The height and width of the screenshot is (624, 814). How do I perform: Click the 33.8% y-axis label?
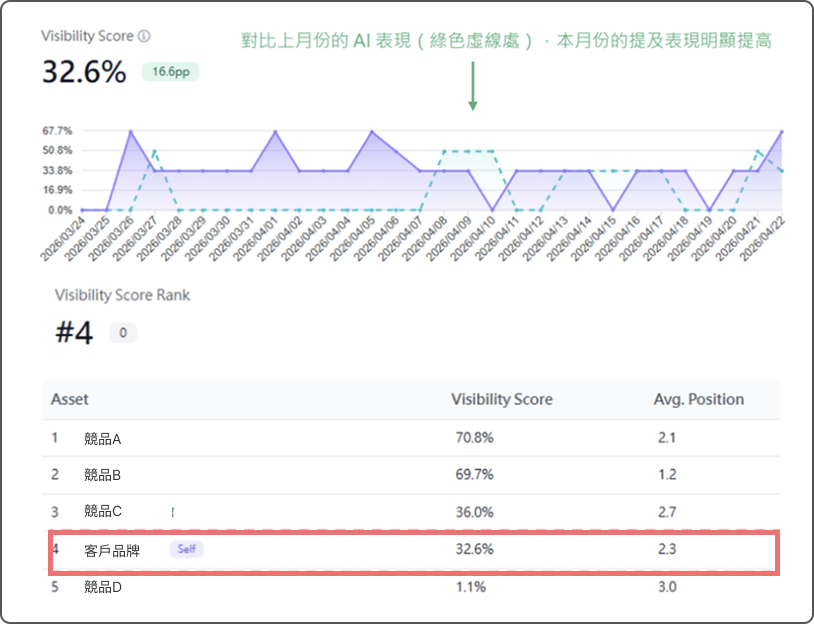58,170
